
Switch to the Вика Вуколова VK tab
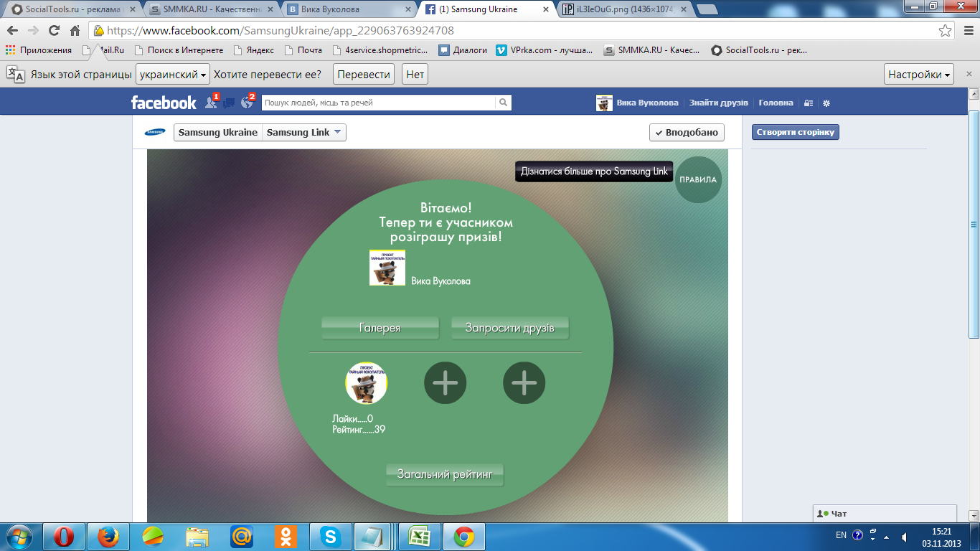coord(348,9)
